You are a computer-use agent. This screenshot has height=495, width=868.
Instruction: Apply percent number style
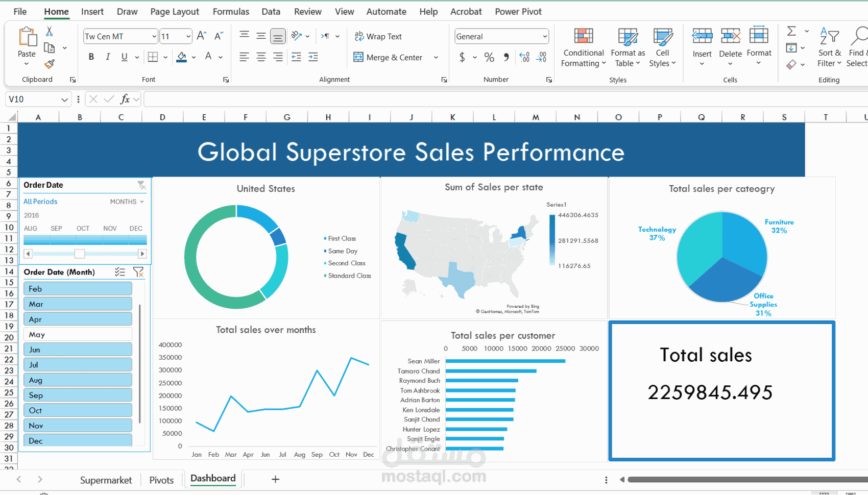coord(489,57)
